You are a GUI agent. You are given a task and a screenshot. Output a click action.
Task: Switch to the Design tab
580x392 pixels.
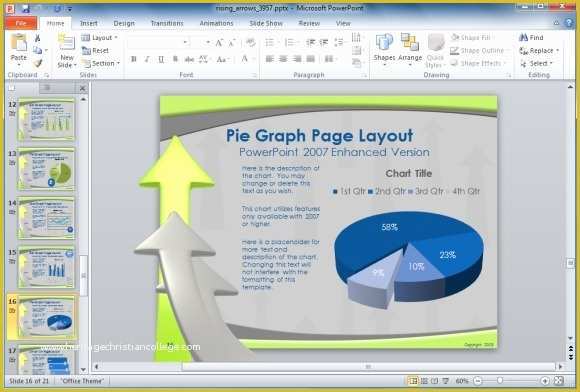coord(124,23)
